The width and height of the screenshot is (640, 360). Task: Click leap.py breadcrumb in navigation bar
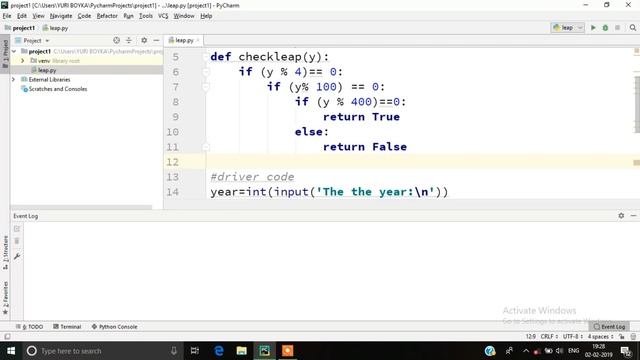[x=55, y=28]
